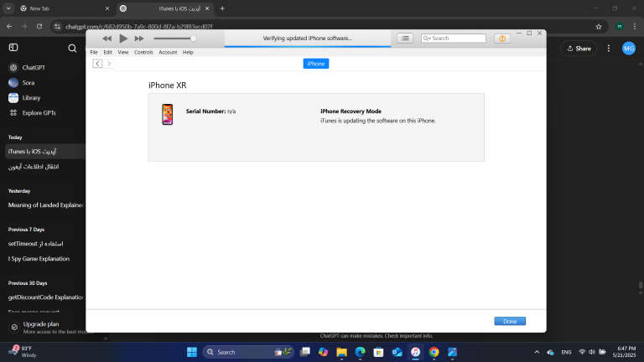Open the iTunes search field dropdown
The height and width of the screenshot is (362, 644).
427,39
